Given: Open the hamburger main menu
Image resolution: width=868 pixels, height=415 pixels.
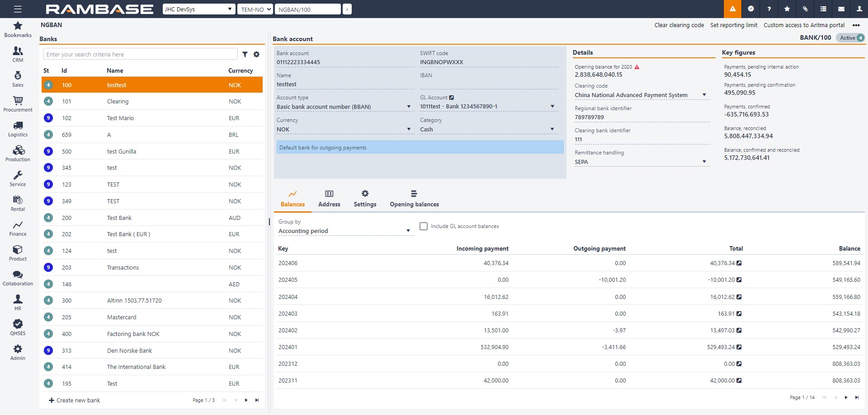Looking at the screenshot, I should tap(18, 9).
